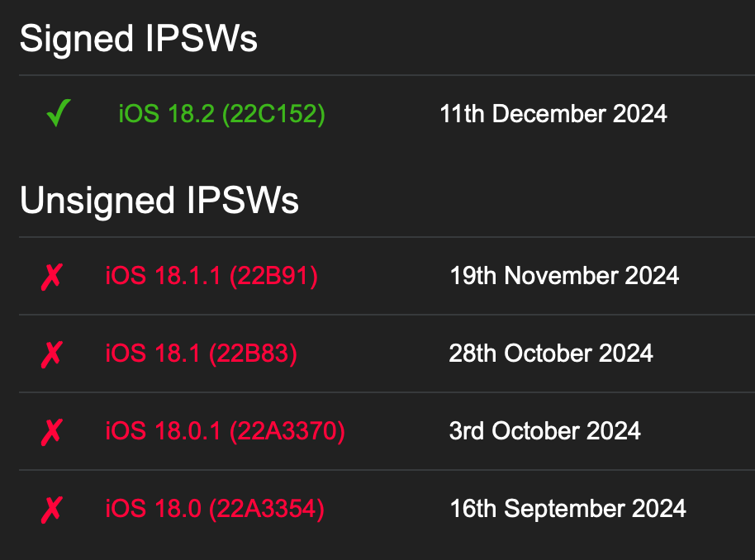Click the 22C152 build number text
The height and width of the screenshot is (560, 755).
pos(273,113)
